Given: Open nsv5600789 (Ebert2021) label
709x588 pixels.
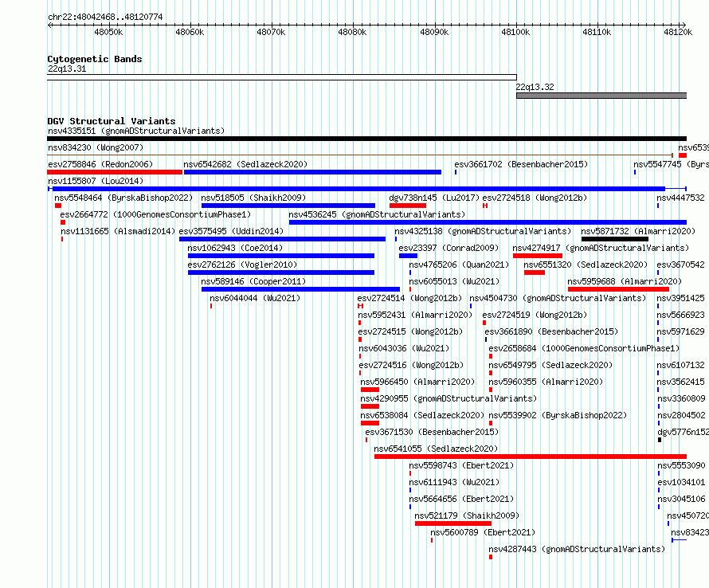Looking at the screenshot, I should [483, 533].
